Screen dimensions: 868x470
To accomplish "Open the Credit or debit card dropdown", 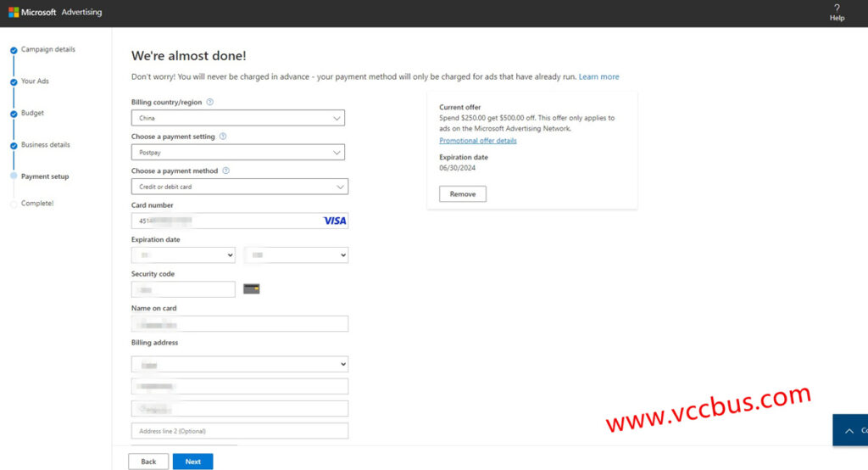I will click(x=239, y=187).
